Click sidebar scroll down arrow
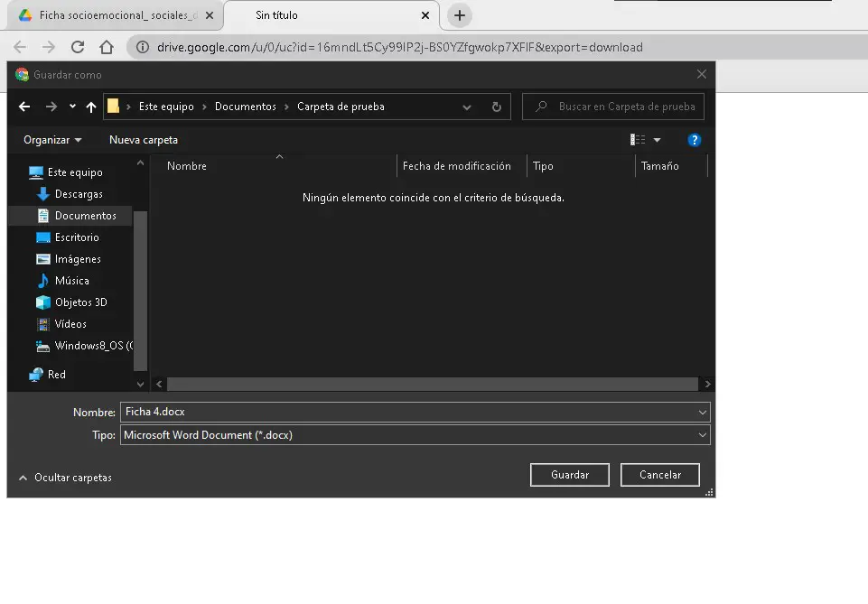The height and width of the screenshot is (604, 868). coord(141,384)
